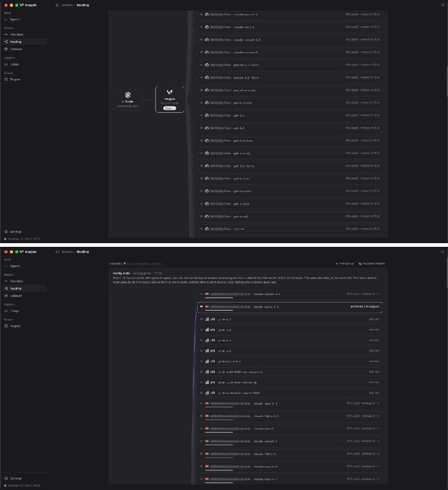Click Models breadcrumb in bottom window header
The height and width of the screenshot is (490, 448).
coord(67,252)
